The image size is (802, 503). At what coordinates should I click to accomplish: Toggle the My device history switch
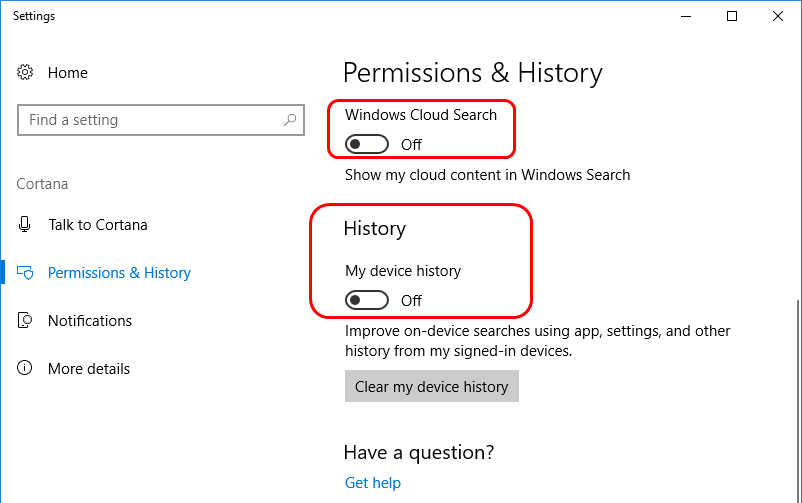[x=367, y=300]
